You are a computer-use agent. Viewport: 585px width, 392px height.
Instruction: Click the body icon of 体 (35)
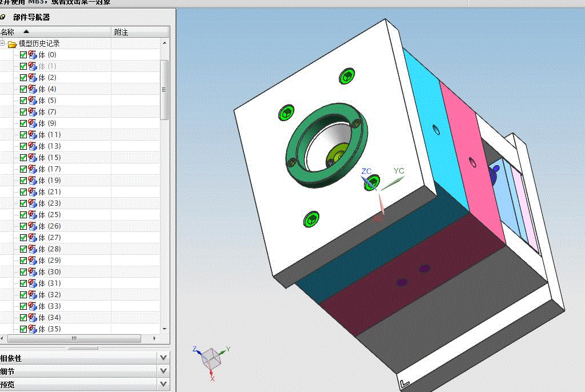coord(33,329)
